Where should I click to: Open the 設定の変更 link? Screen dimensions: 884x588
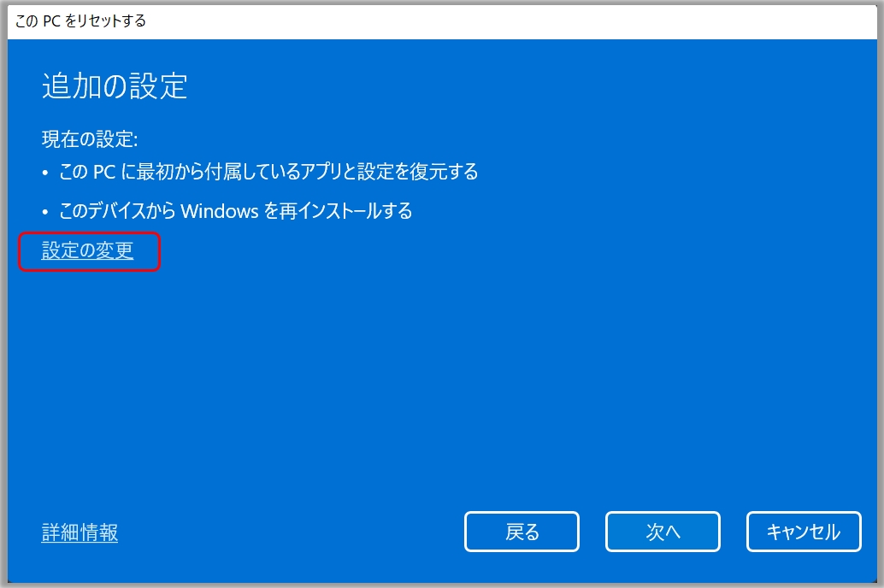[x=87, y=251]
